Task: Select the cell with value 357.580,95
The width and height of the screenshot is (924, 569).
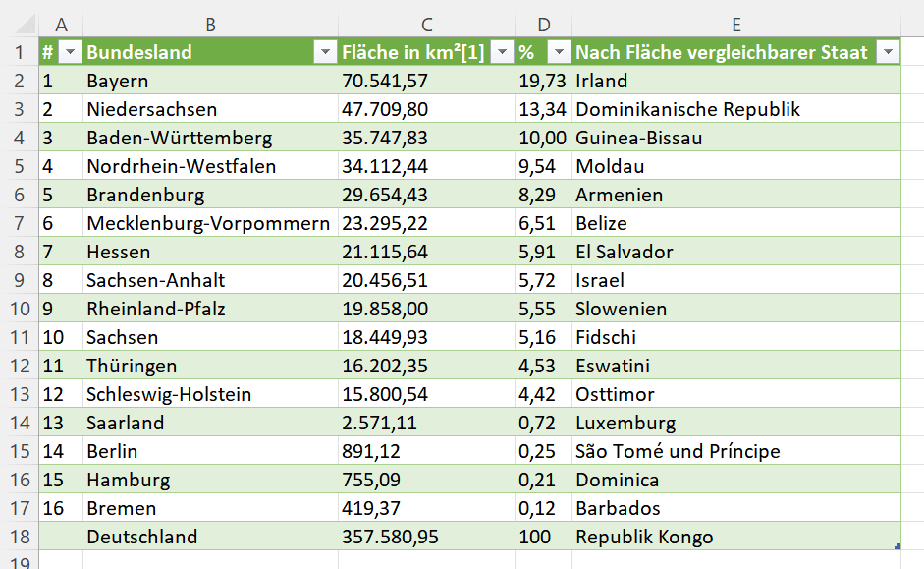Action: tap(426, 537)
